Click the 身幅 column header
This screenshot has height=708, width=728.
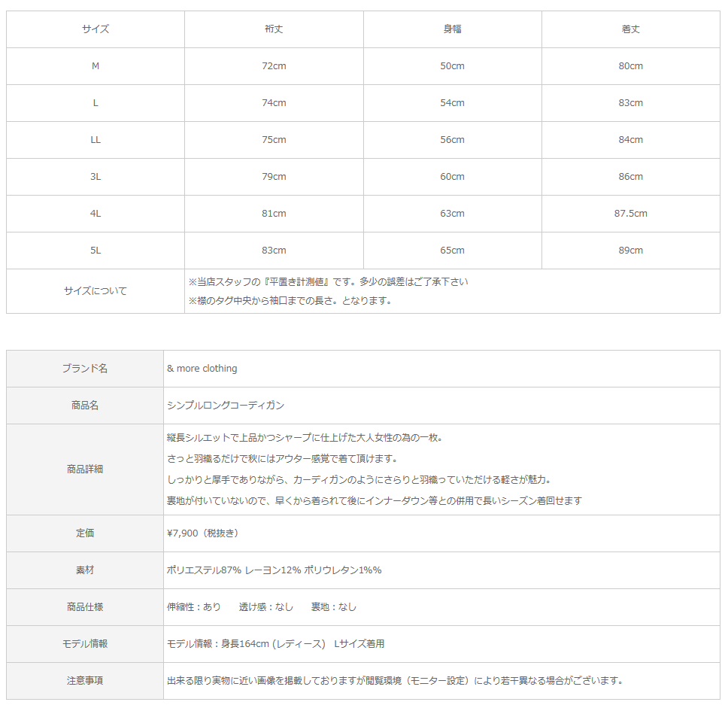point(452,29)
